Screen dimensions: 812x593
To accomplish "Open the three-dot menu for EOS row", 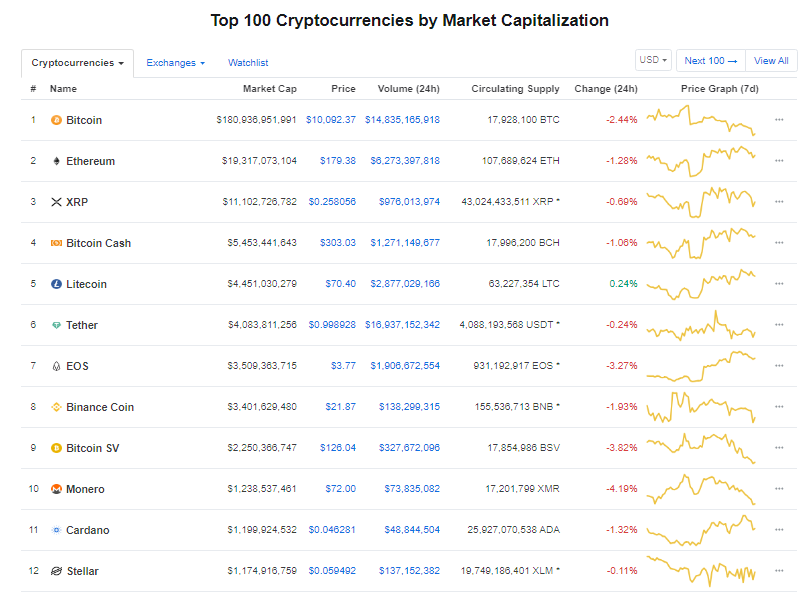I will pos(779,366).
